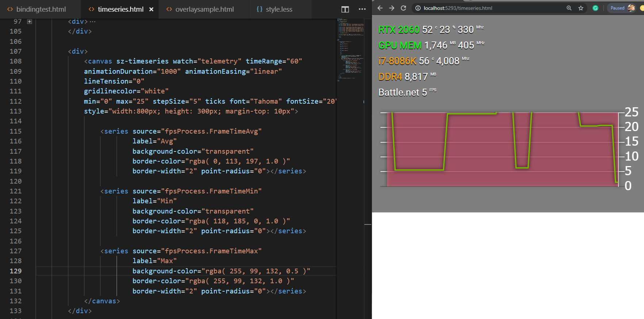Click the zoom magnifier icon in address bar
The height and width of the screenshot is (319, 644).
pyautogui.click(x=569, y=8)
